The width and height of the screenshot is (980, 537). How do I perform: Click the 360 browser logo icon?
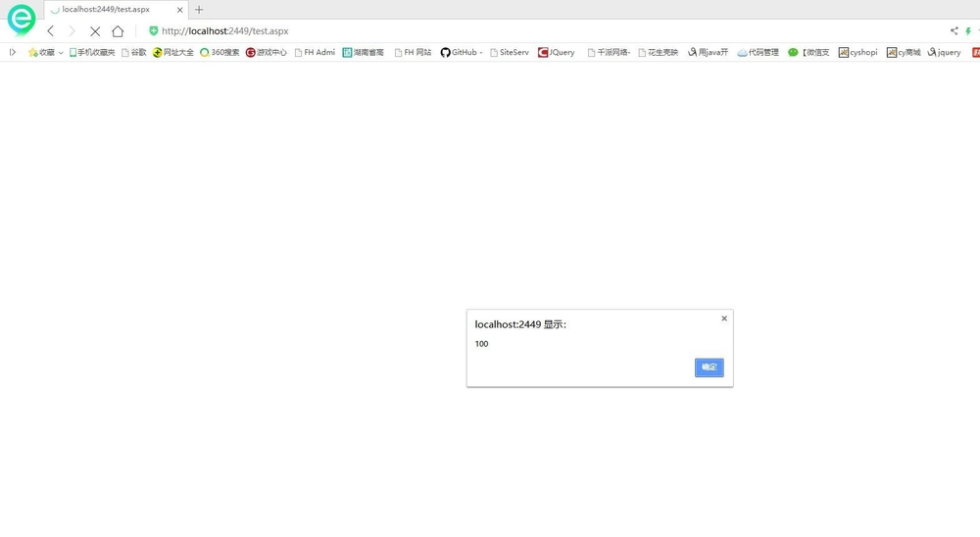click(21, 19)
